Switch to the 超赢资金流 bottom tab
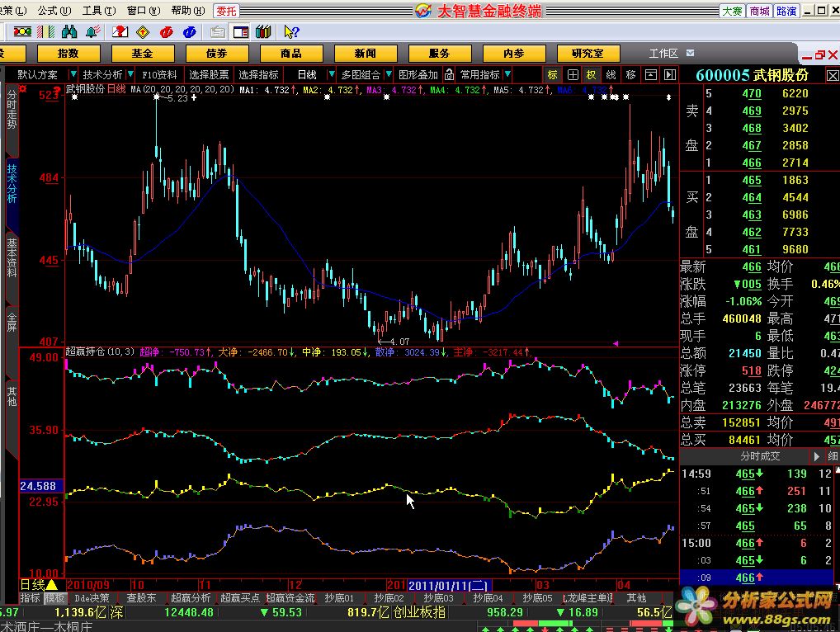The height and width of the screenshot is (632, 840). 290,598
